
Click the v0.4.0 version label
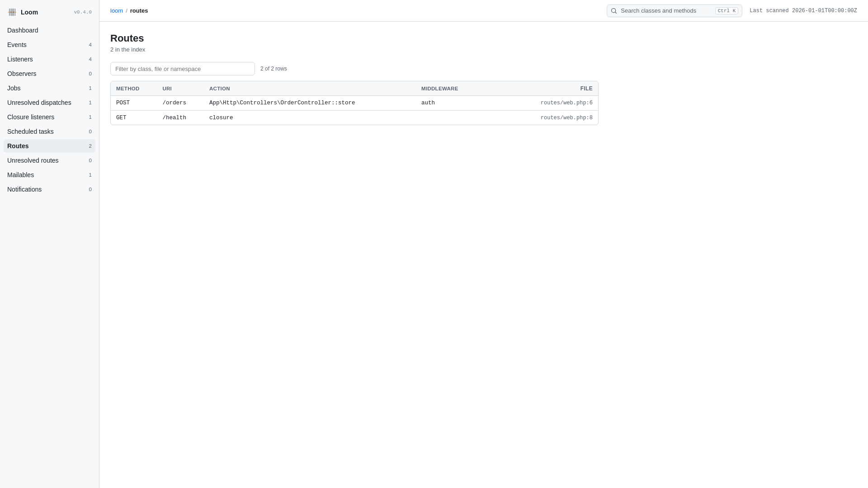pyautogui.click(x=83, y=12)
